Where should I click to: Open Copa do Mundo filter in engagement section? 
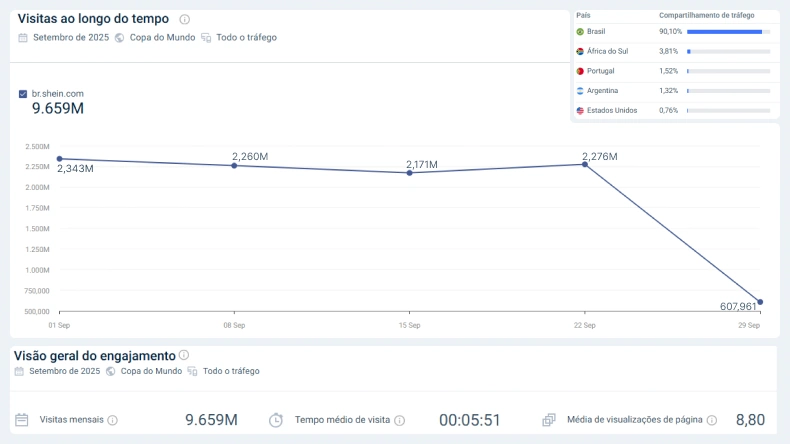(151, 371)
